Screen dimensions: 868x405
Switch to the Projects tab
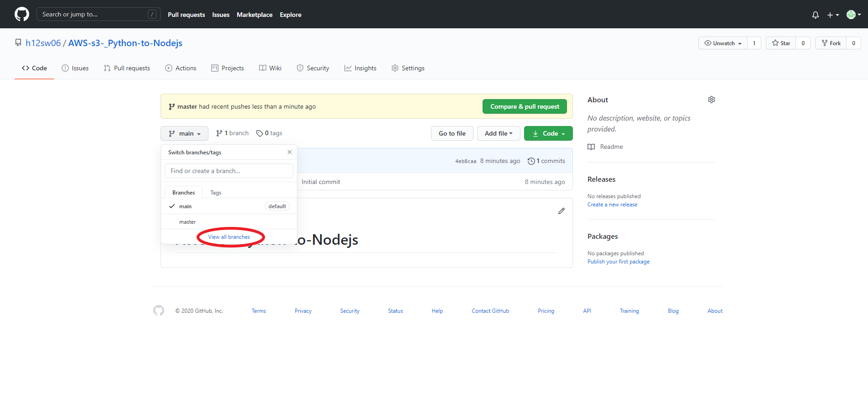point(228,68)
